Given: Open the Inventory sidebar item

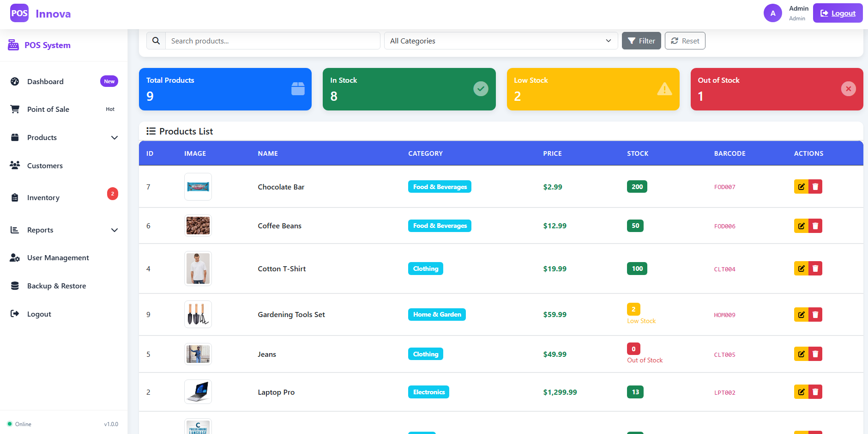Looking at the screenshot, I should (x=43, y=198).
